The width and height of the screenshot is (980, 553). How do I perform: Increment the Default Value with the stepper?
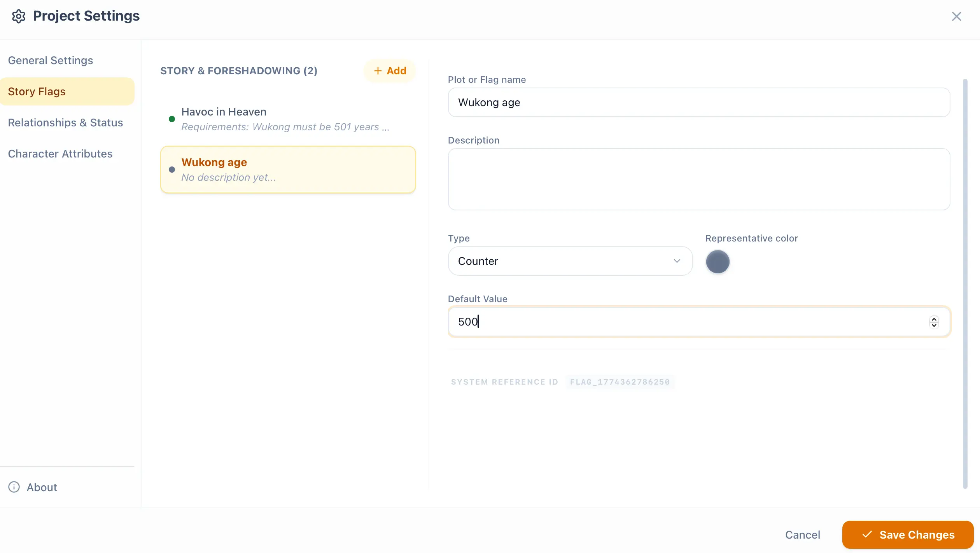pyautogui.click(x=934, y=318)
